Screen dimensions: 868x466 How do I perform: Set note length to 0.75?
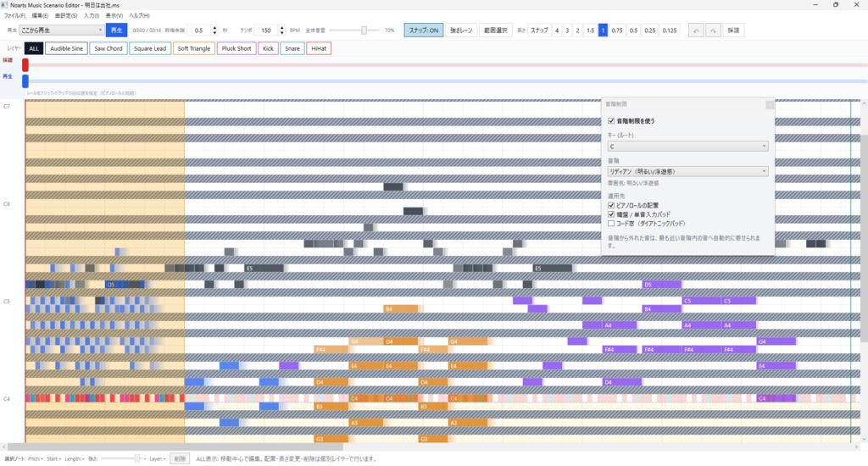click(x=617, y=31)
